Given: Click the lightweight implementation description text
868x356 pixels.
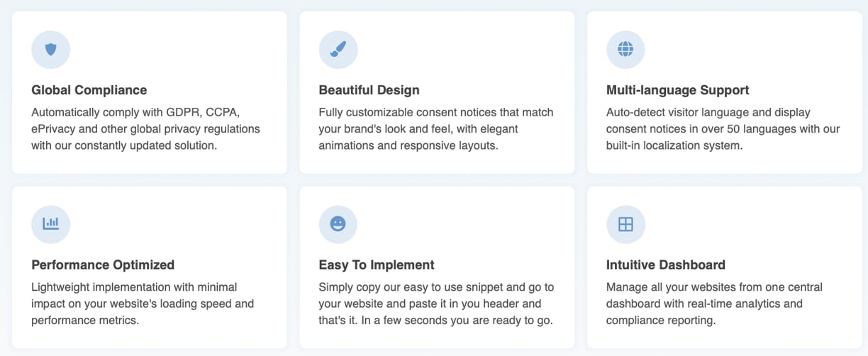Looking at the screenshot, I should click(x=143, y=304).
